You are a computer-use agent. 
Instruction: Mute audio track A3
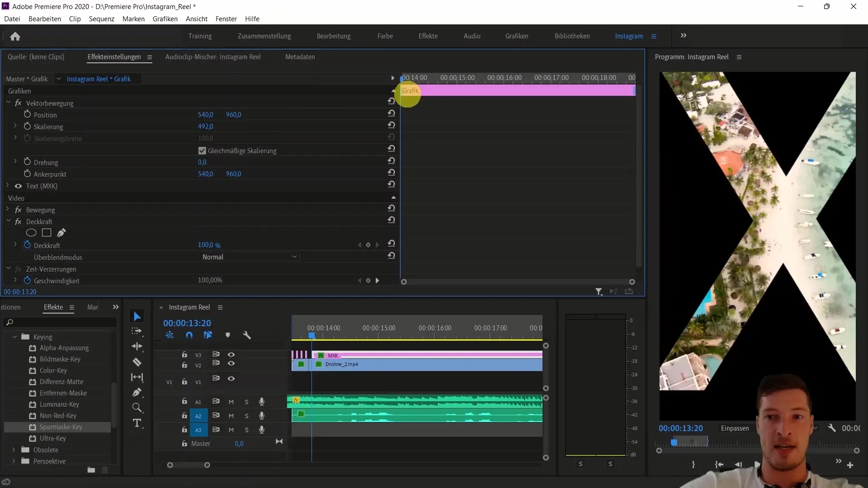pos(231,430)
